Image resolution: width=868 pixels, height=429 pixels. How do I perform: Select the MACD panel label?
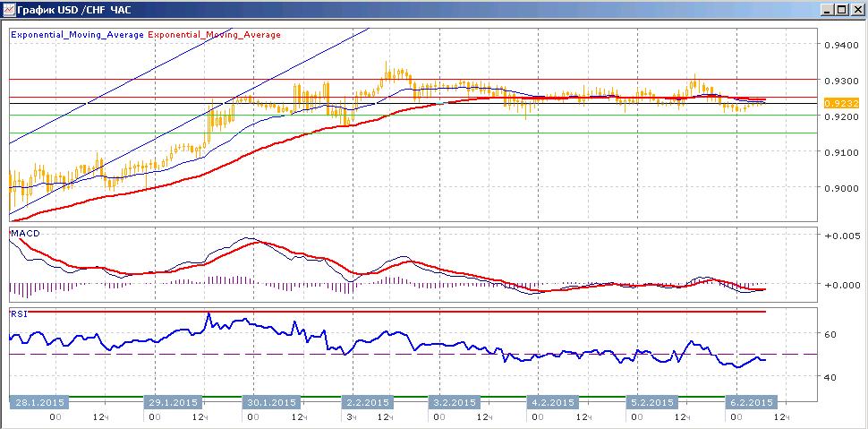point(25,234)
